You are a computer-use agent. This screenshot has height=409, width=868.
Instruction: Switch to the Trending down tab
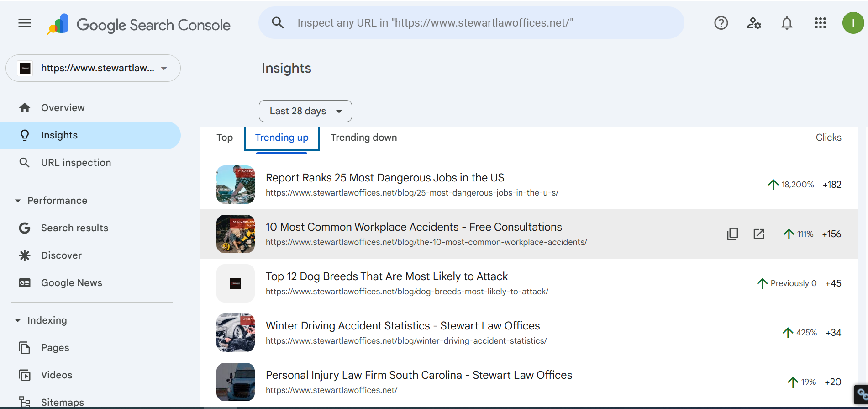coord(364,138)
